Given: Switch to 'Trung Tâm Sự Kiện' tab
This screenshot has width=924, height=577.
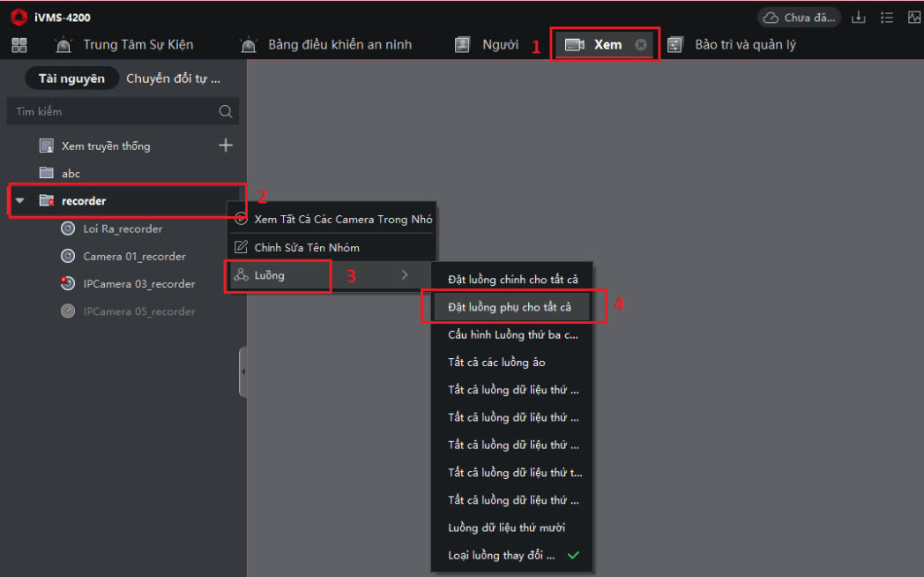Looking at the screenshot, I should pyautogui.click(x=138, y=45).
